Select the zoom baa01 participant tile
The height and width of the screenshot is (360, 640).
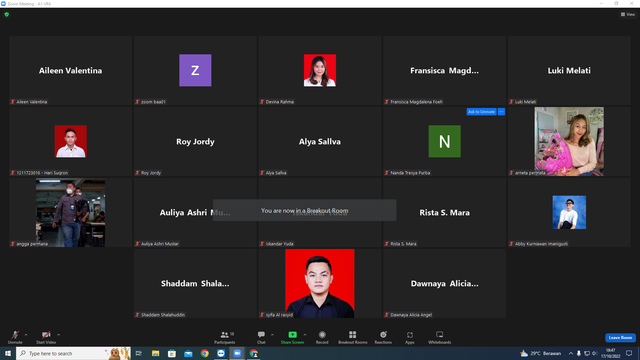coord(195,71)
